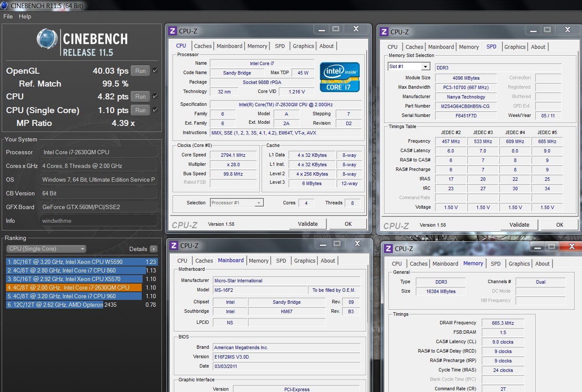Screen dimensions: 582x392
Task: Click the CPU-Z purple Z icon in top-left window
Action: 173,31
